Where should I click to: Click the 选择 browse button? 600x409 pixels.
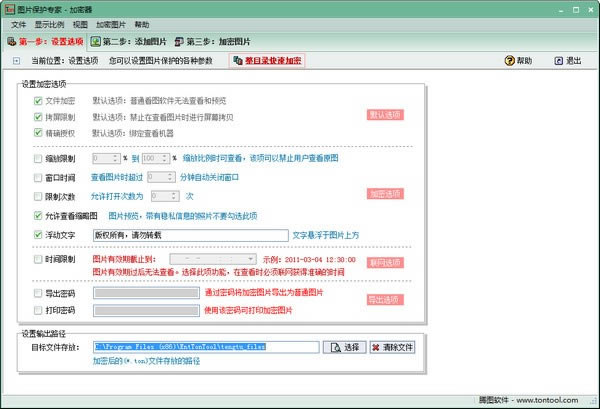pos(344,347)
